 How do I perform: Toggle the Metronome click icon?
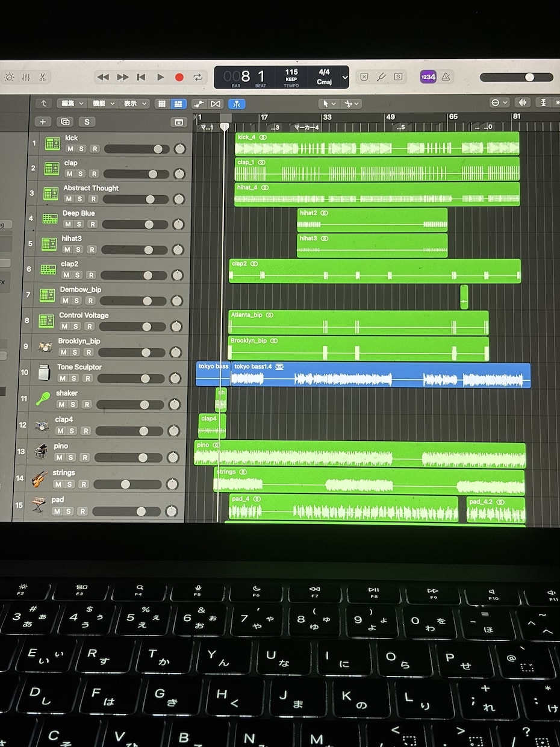[x=446, y=77]
